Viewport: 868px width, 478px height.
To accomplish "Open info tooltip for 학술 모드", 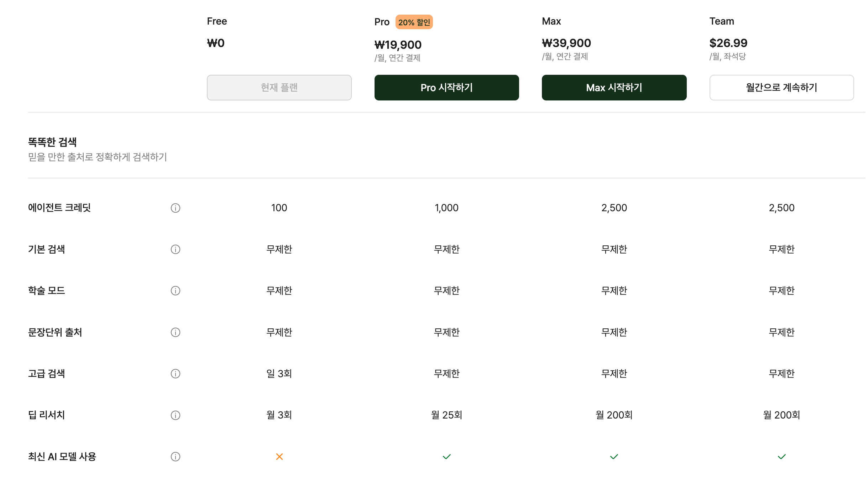I will pyautogui.click(x=176, y=291).
